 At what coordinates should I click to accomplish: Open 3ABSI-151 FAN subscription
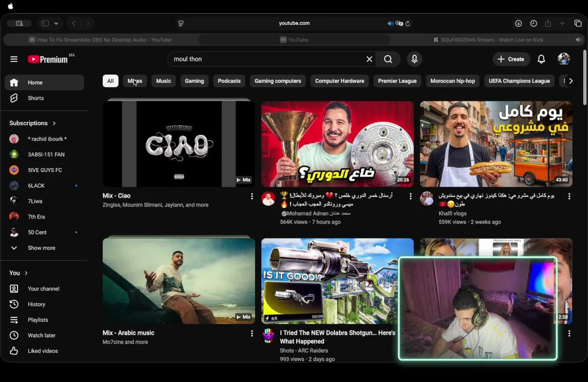pos(44,154)
